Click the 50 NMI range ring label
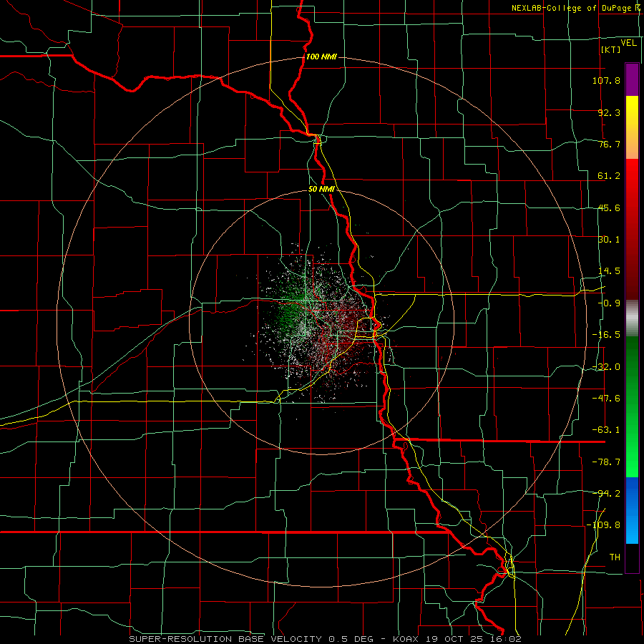Screen dimensions: 644x644 tap(321, 190)
